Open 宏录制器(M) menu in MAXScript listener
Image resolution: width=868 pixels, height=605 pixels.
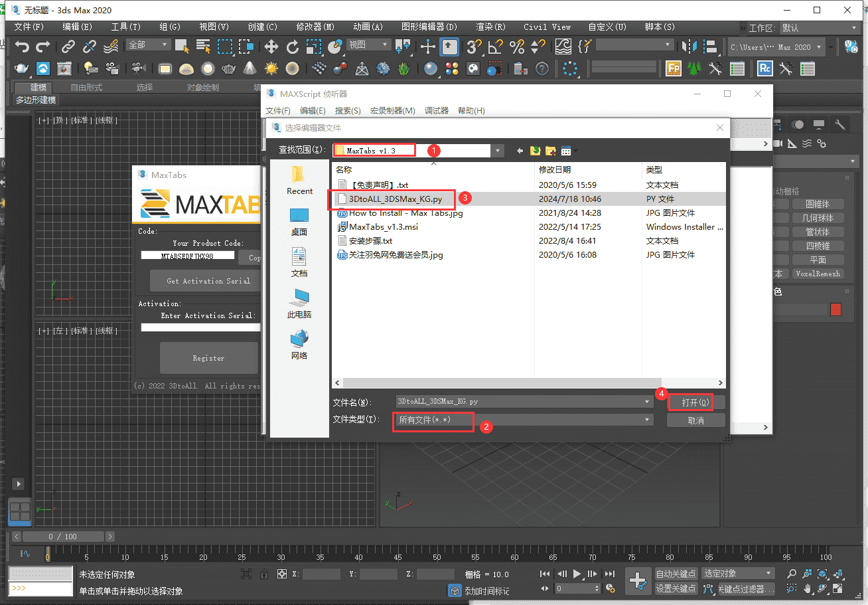pos(392,111)
